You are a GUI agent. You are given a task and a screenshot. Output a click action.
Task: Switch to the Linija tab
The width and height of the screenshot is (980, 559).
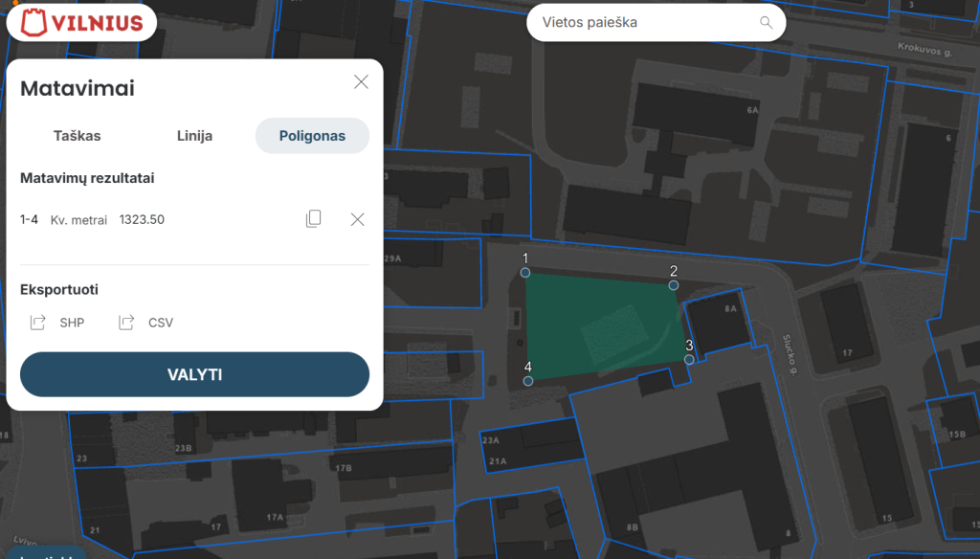click(194, 136)
